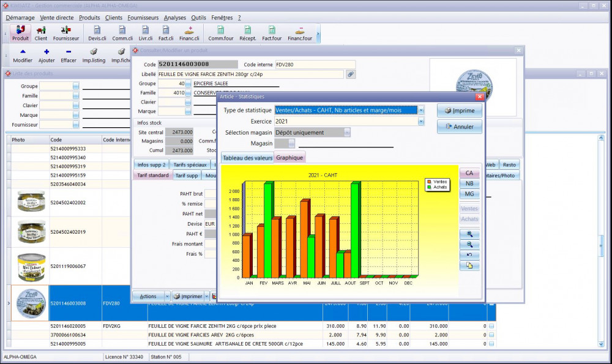The width and height of the screenshot is (612, 364).
Task: Click the Annuler button
Action: (x=459, y=127)
